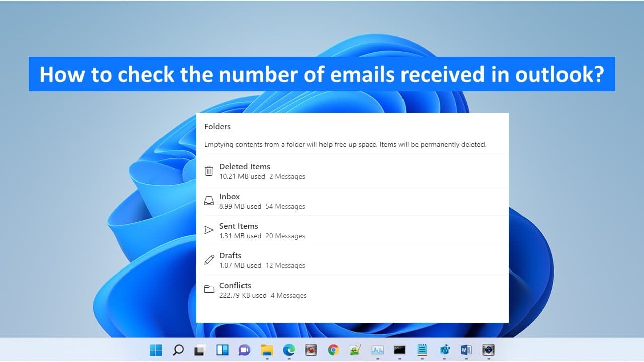
Task: Launch Google Chrome from the taskbar
Action: [333, 350]
